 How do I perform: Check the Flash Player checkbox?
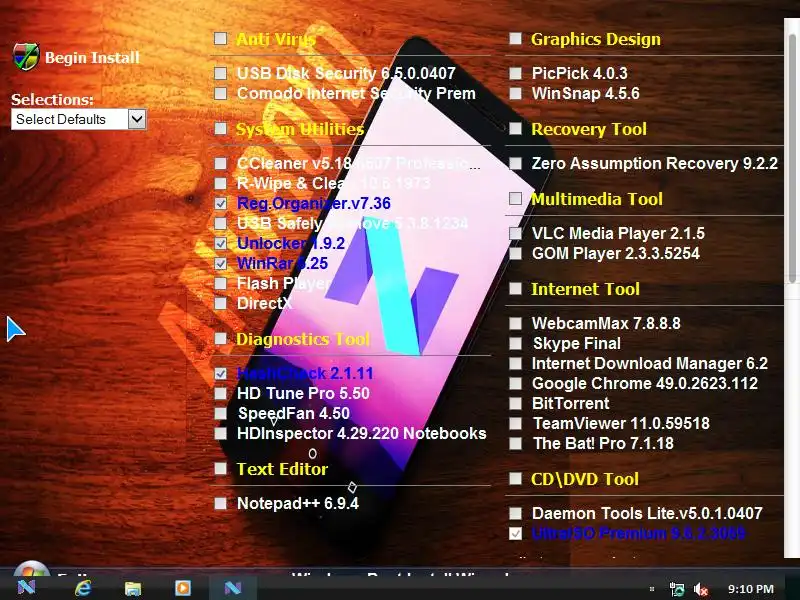[x=220, y=283]
